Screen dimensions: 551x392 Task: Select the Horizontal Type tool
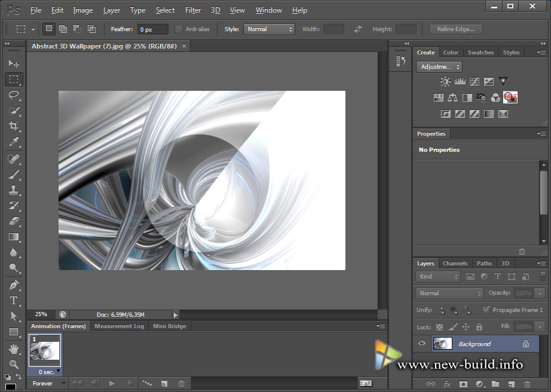[14, 301]
